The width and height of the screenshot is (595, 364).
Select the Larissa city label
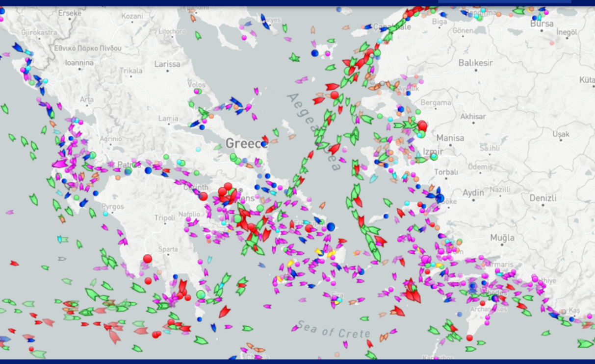pos(167,64)
